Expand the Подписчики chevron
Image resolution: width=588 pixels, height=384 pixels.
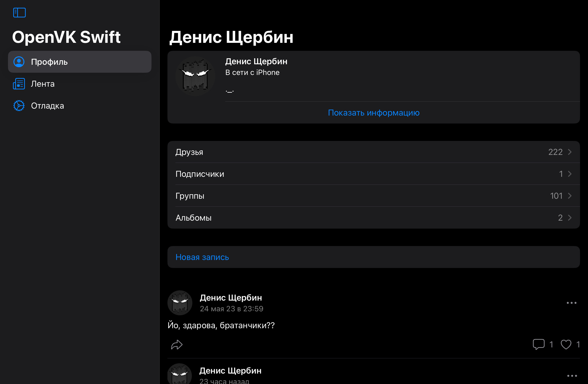coord(570,174)
